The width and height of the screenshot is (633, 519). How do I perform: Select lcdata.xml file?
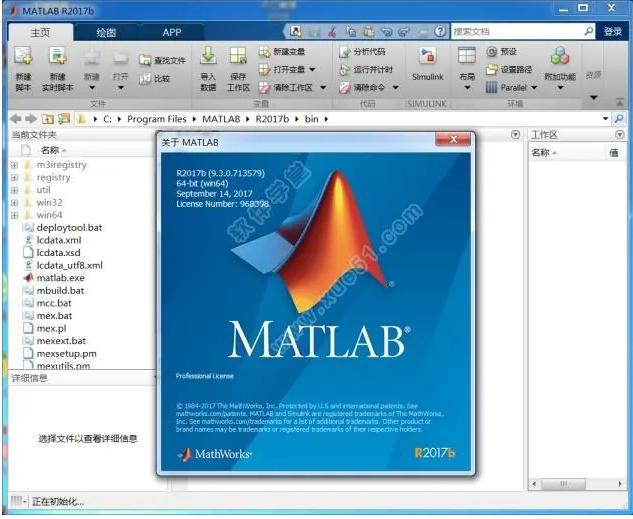click(52, 240)
